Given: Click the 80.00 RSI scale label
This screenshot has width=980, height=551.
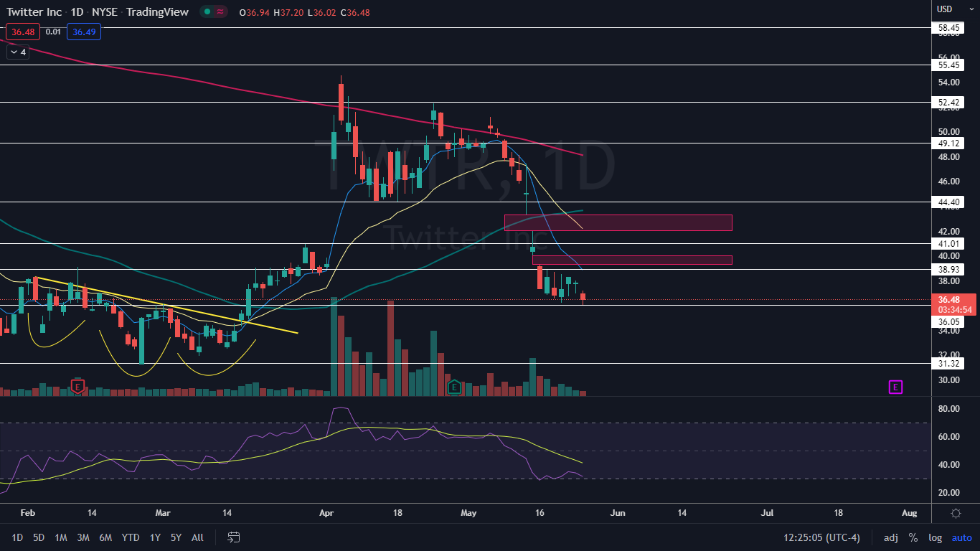Looking at the screenshot, I should [948, 409].
